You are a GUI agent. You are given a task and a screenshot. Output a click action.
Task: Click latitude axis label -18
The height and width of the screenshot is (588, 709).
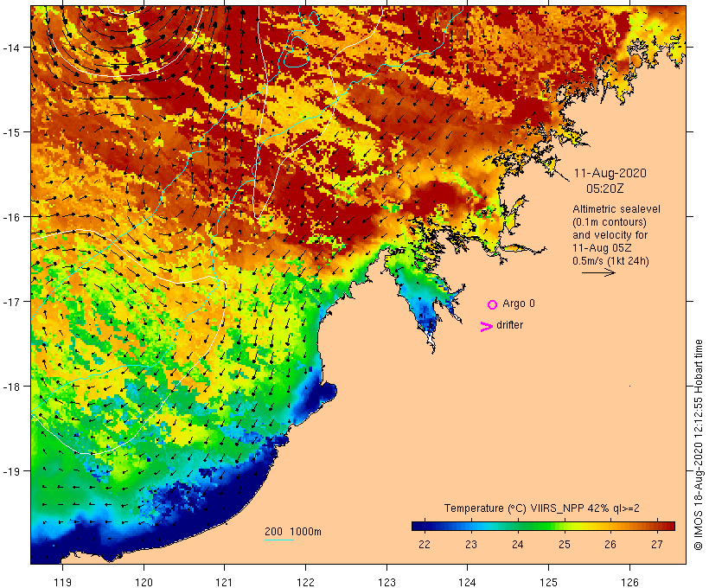[10, 387]
